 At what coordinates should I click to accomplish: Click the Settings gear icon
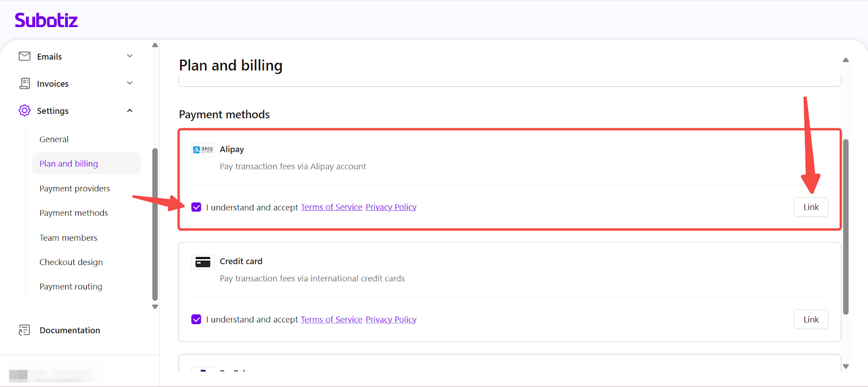(x=24, y=111)
